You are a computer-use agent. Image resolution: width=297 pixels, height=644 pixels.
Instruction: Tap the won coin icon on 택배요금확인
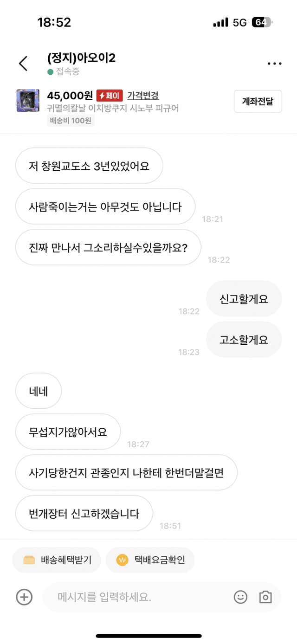point(123,560)
